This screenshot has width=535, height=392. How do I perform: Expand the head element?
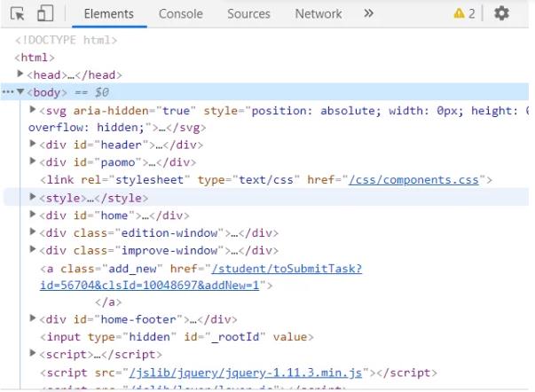click(20, 74)
